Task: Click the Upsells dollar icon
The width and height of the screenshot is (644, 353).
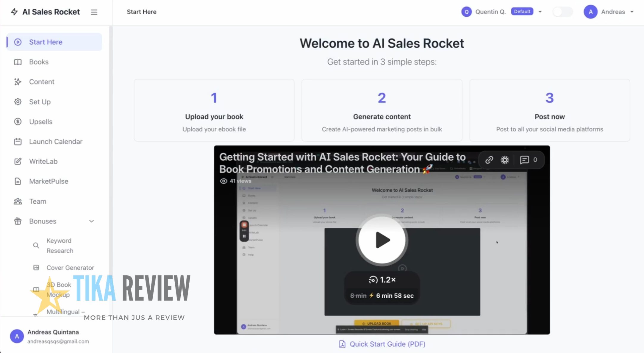Action: coord(18,121)
